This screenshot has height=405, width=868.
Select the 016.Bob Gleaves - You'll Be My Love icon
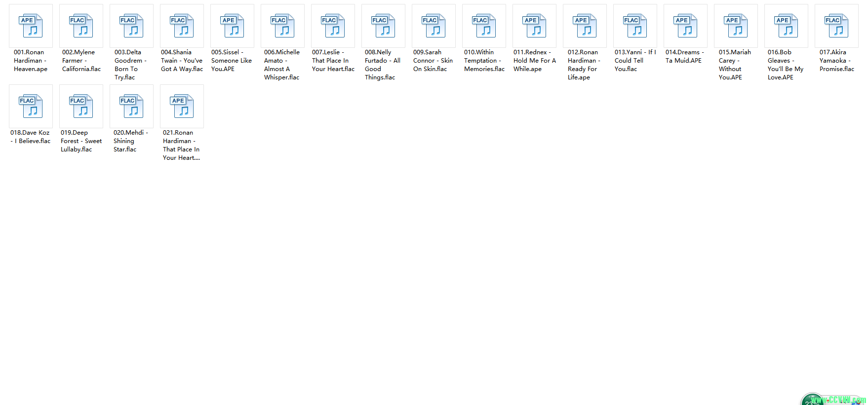[786, 26]
